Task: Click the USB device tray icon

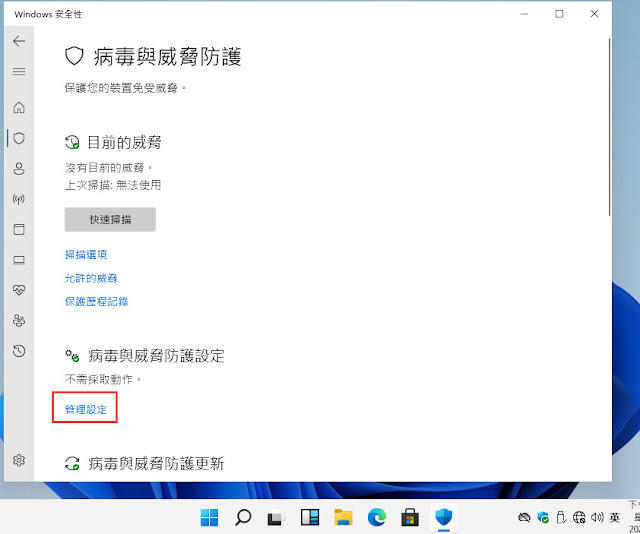Action: pos(561,518)
